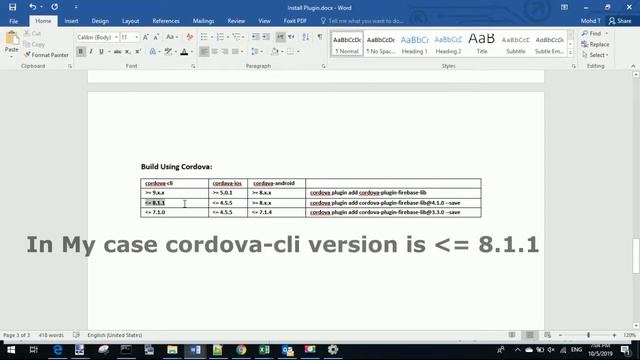
Task: Open the underline style dropdown arrow
Action: [109, 51]
